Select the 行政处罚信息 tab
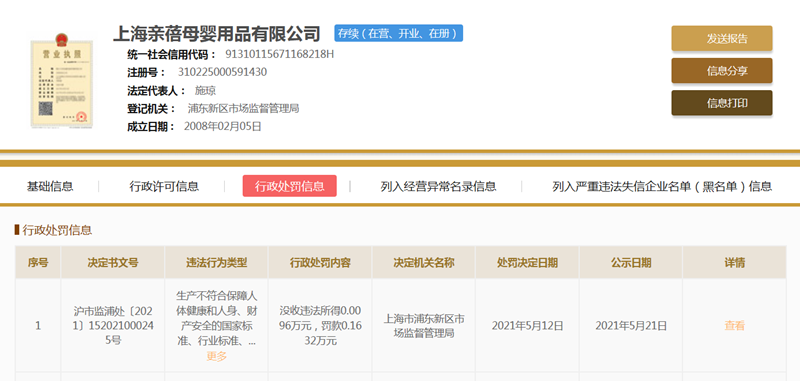Viewport: 800px width, 381px height. coord(289,186)
